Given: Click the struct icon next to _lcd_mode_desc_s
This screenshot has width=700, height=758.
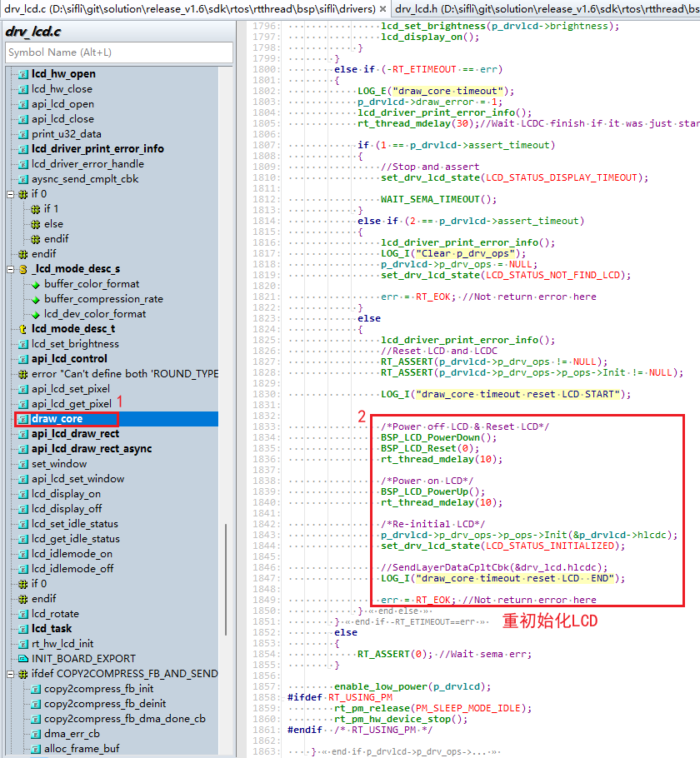Looking at the screenshot, I should click(x=23, y=269).
